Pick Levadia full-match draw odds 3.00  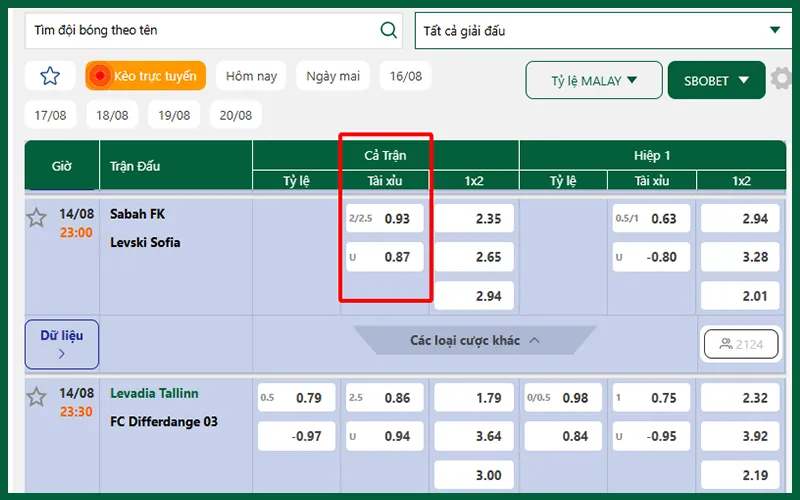pyautogui.click(x=474, y=475)
